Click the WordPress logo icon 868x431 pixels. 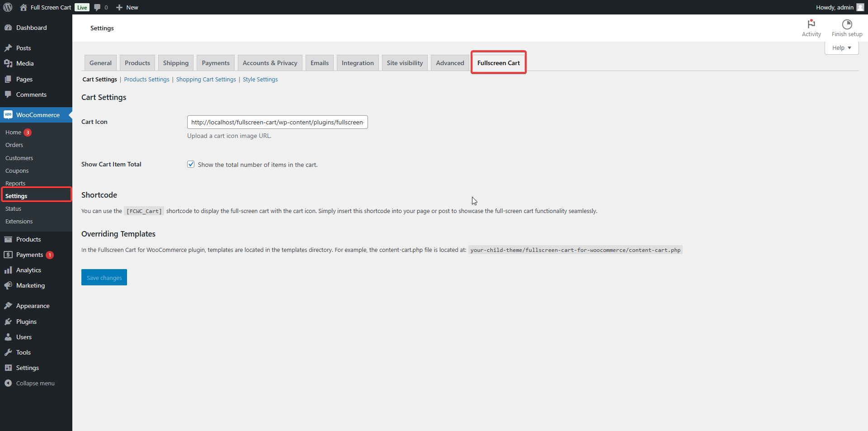(8, 7)
